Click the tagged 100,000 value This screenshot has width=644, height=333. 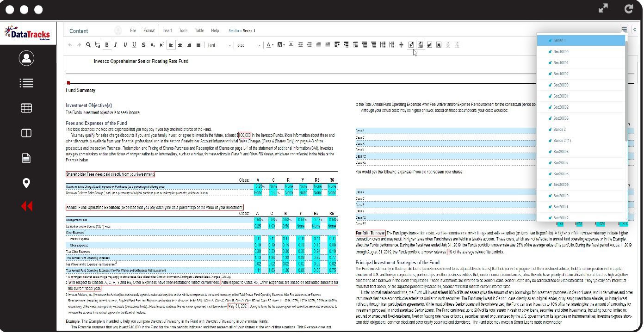click(245, 135)
